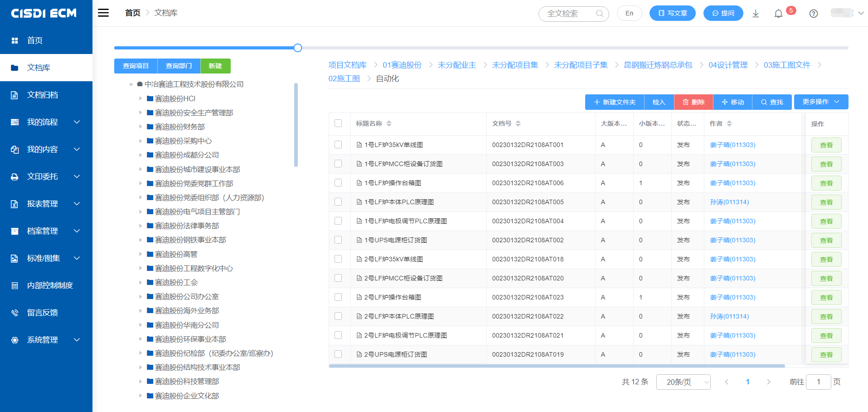Expand the 赛迪股份工会 tree node

(x=141, y=282)
